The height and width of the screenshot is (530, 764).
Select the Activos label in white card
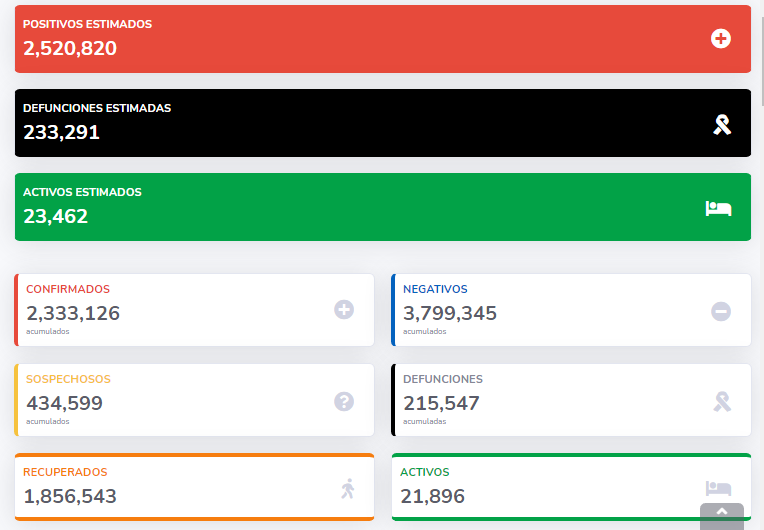[x=425, y=472]
